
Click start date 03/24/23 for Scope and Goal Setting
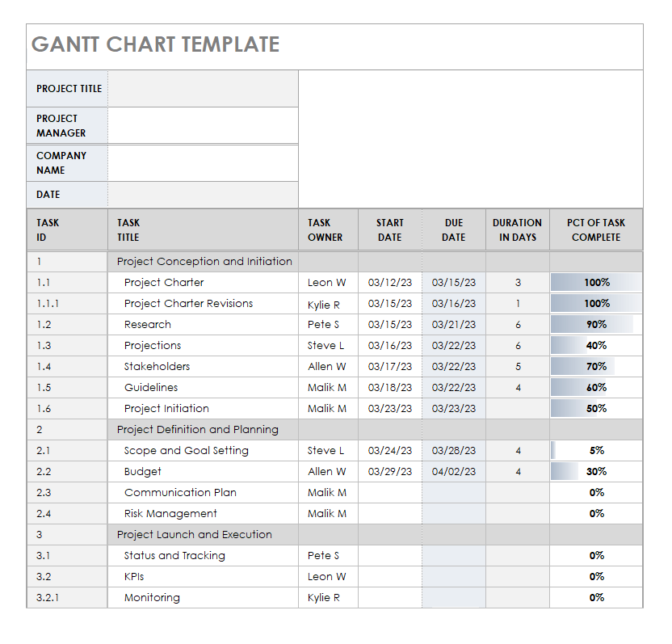(390, 451)
